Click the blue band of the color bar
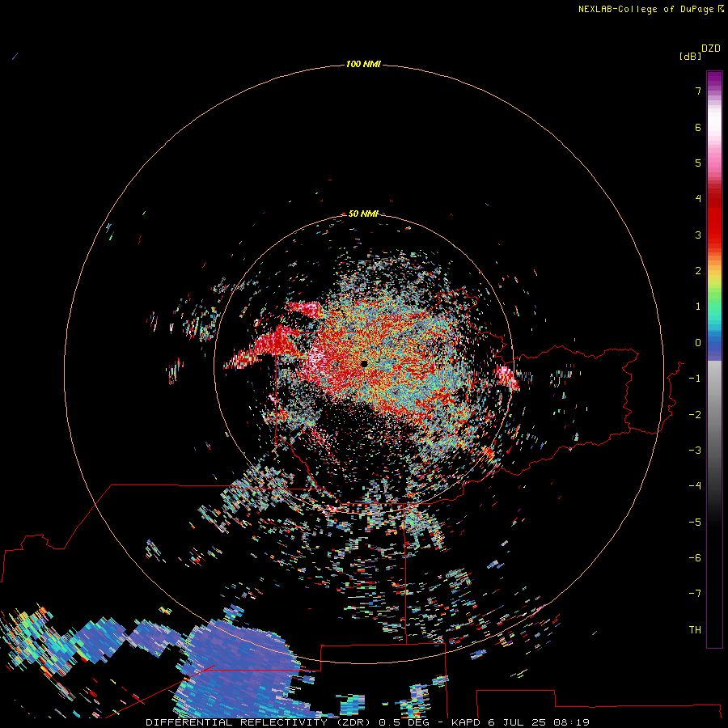The image size is (728, 728). click(714, 344)
